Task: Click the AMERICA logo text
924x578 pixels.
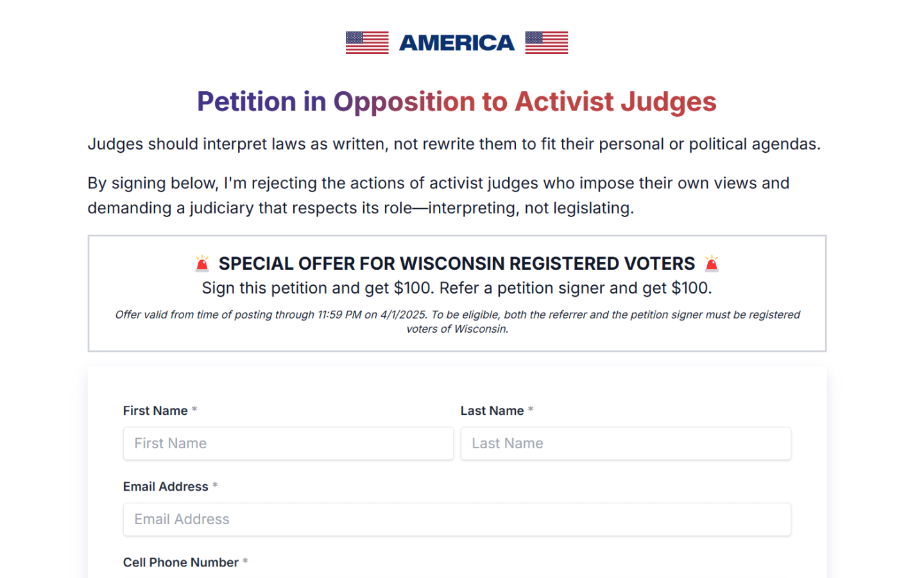Action: click(x=456, y=43)
